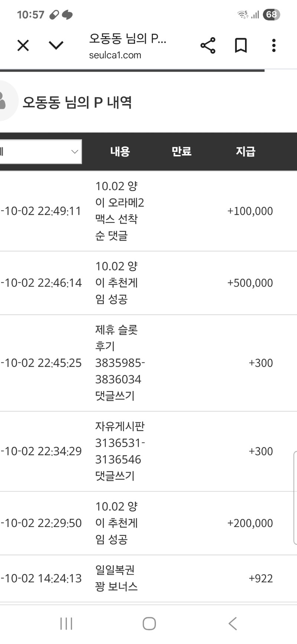Open the filter dropdown in table header
Viewport: 297px width, 644px height.
(40, 152)
